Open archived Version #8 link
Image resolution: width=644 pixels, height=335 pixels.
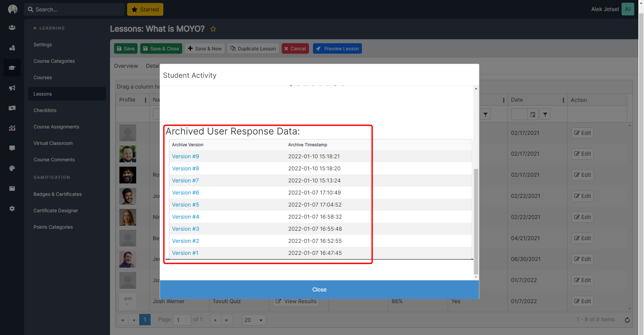click(x=185, y=168)
